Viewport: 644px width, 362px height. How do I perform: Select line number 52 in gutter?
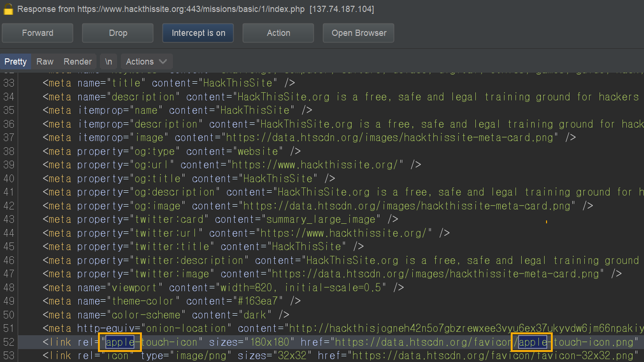(x=9, y=342)
